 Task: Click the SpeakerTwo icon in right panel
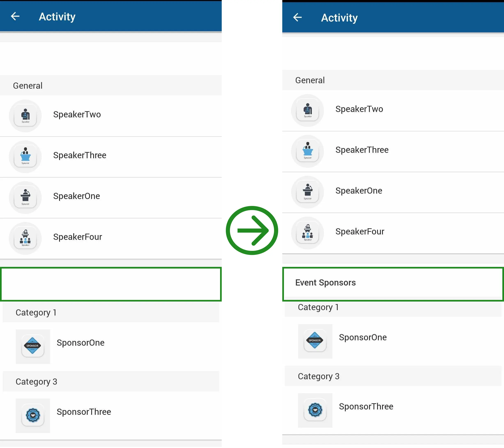307,109
